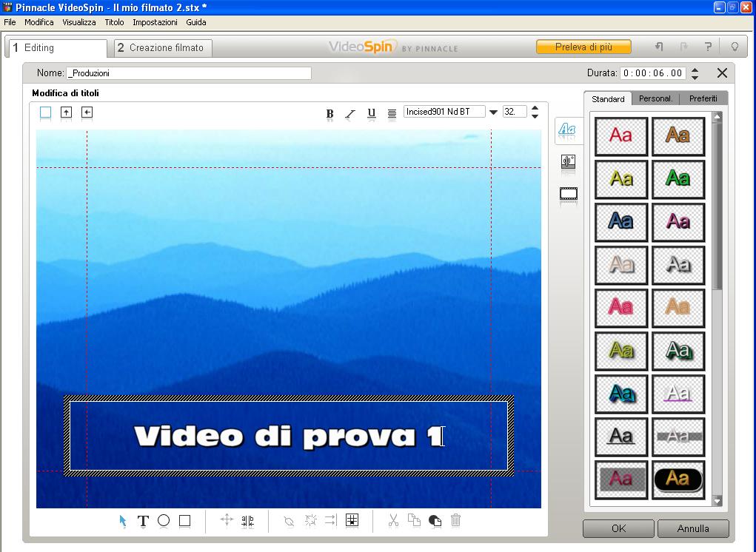This screenshot has width=756, height=552.
Task: Expand the font name dropdown arrow
Action: pos(493,112)
